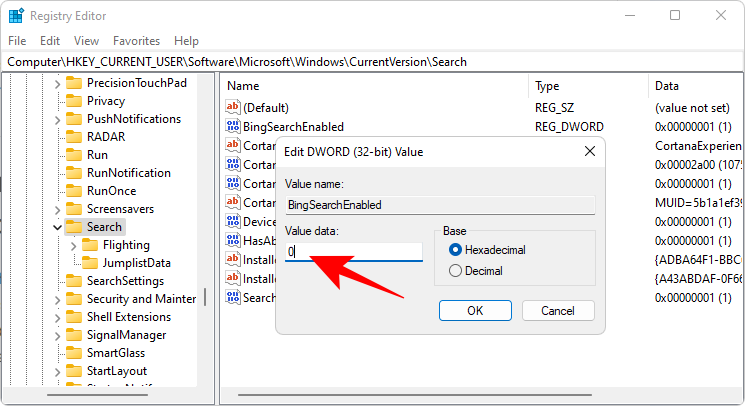This screenshot has width=745, height=406.
Task: Choose the Decimal base radio button
Action: pos(456,270)
